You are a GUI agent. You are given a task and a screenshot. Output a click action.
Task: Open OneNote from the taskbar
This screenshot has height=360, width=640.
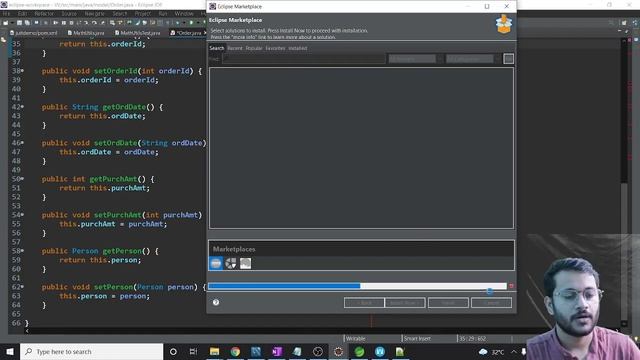[x=277, y=351]
